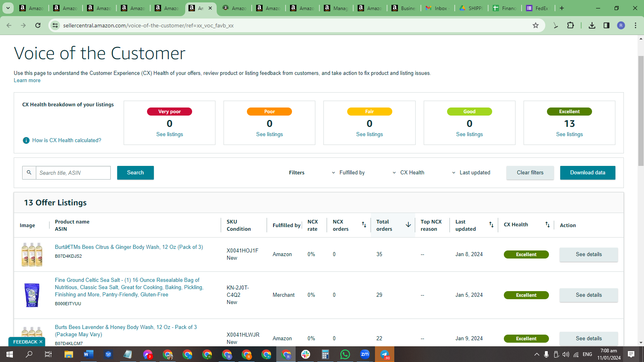Image resolution: width=644 pixels, height=362 pixels.
Task: Switch to the Gmail Inbox tab
Action: point(438,8)
